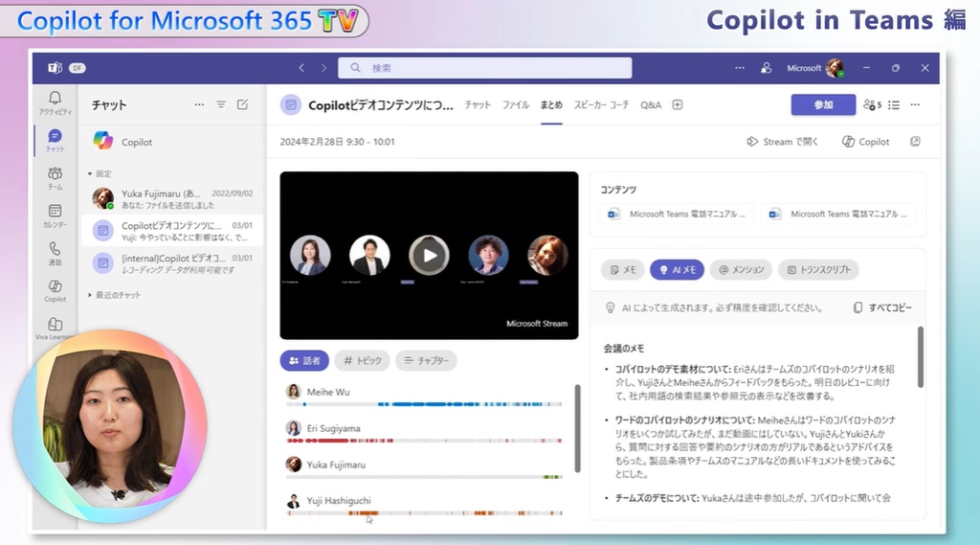Select the トピック pill
The height and width of the screenshot is (545, 980).
click(x=363, y=360)
